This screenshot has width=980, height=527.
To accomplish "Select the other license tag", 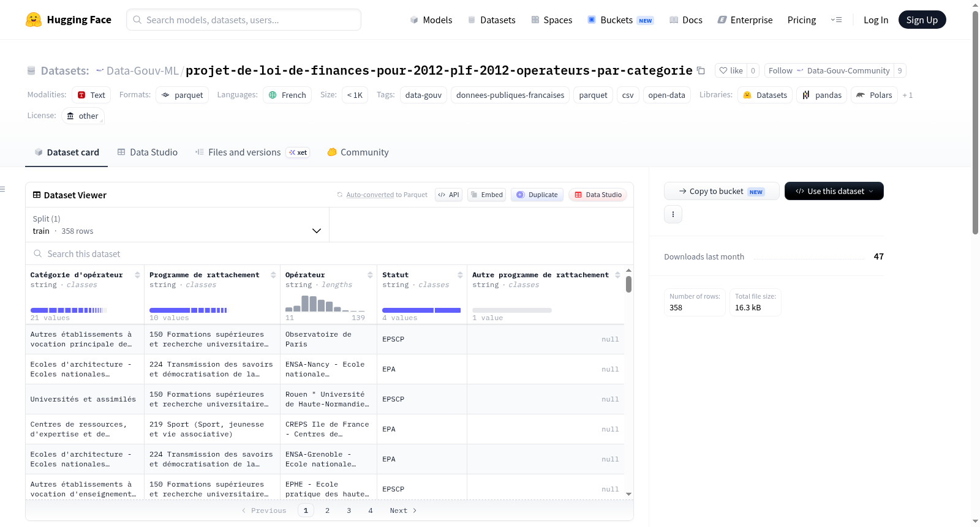I will point(83,116).
